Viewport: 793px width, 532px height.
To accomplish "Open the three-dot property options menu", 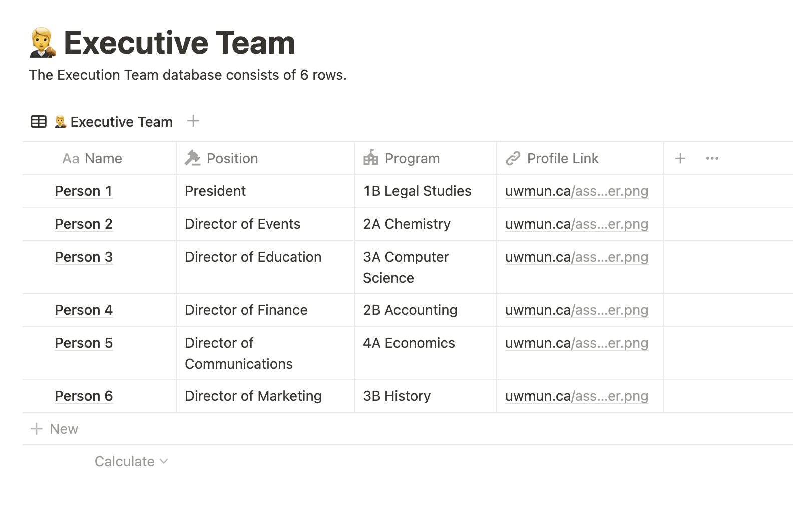I will click(x=712, y=158).
